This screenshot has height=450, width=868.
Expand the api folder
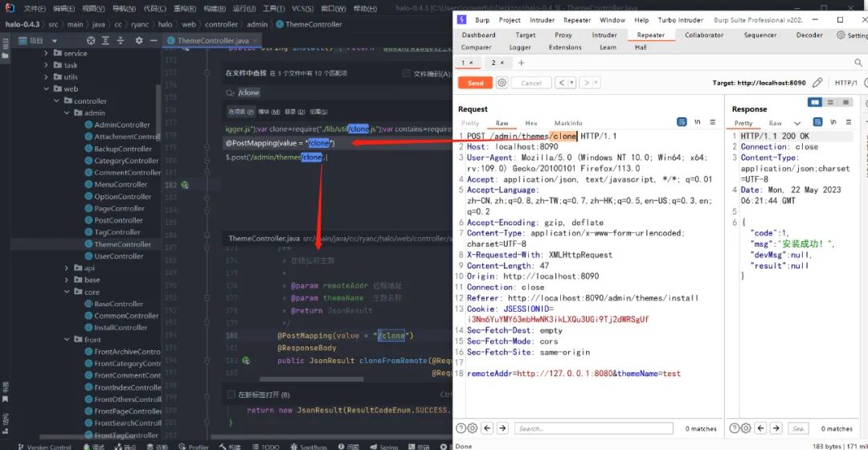pos(67,268)
